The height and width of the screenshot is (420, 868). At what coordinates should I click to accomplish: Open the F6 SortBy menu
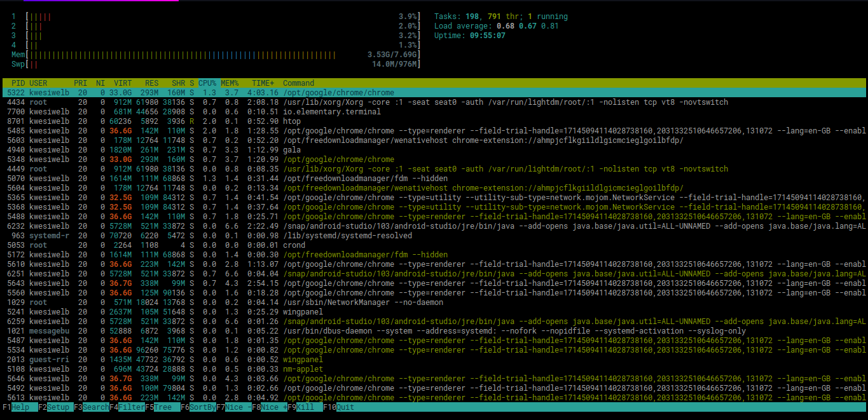198,407
